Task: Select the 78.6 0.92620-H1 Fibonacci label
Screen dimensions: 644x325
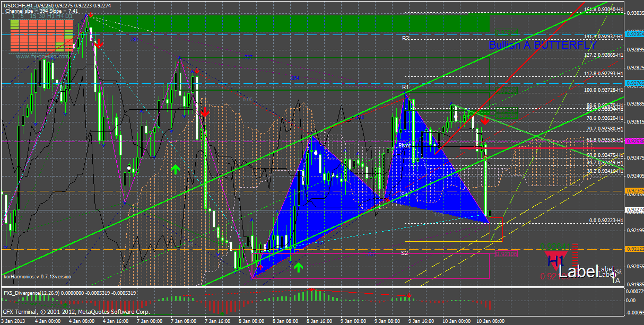Action: tap(604, 118)
